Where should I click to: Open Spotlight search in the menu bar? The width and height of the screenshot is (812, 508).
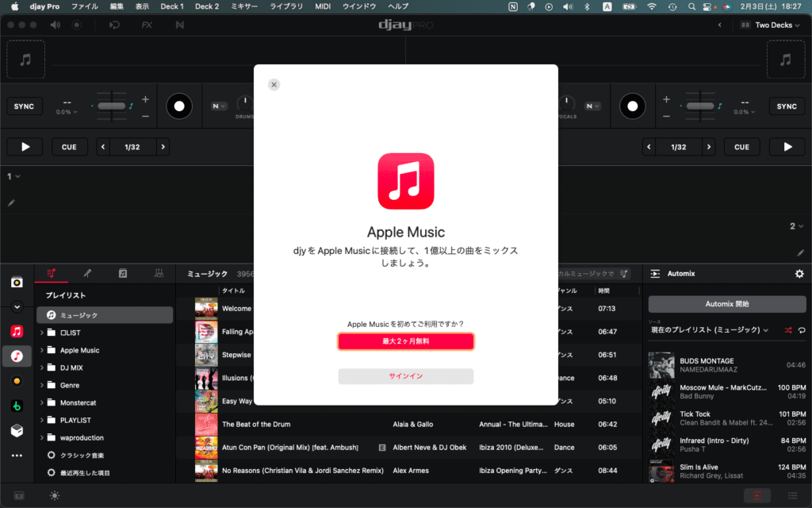tap(691, 6)
